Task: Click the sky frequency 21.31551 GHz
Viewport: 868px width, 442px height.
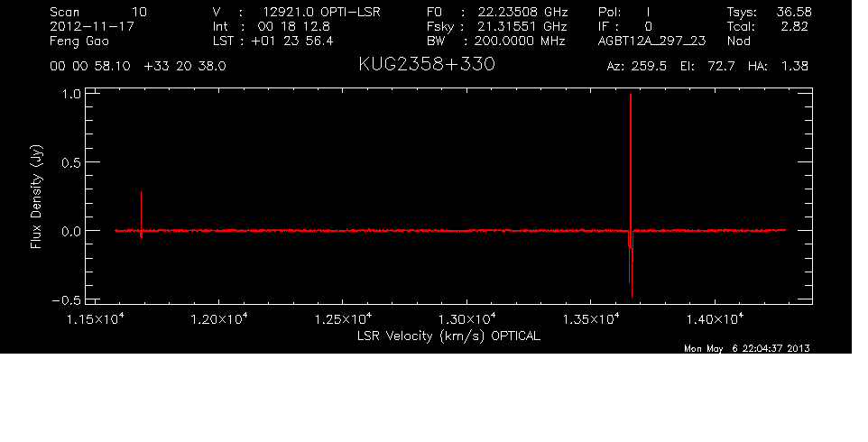Action: click(522, 26)
